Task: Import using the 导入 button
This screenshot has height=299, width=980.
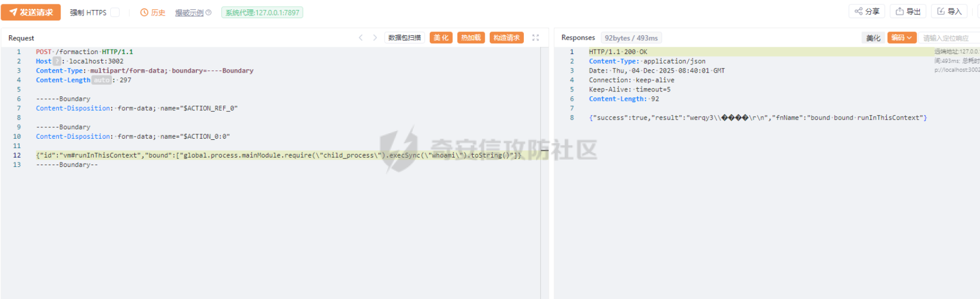Action: (x=949, y=12)
